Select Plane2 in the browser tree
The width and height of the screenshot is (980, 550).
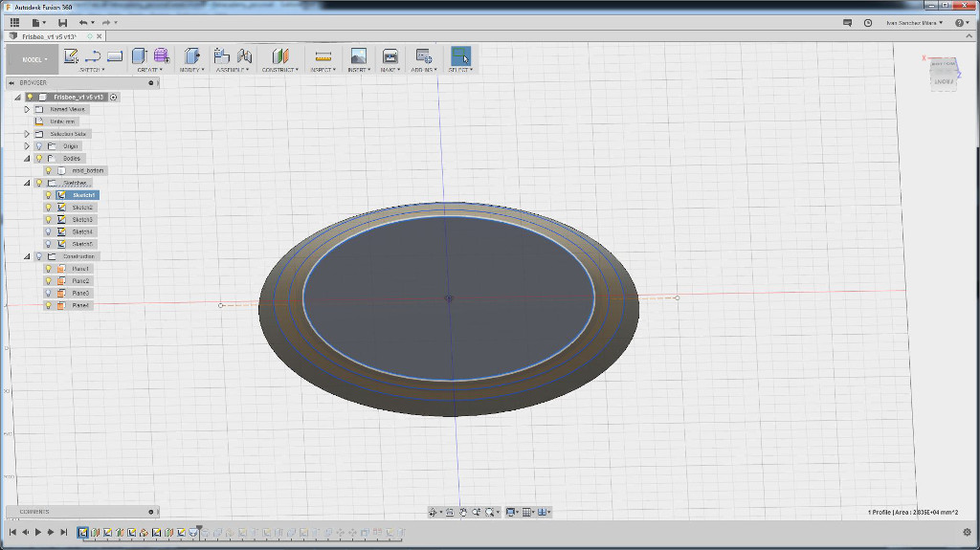pos(80,280)
